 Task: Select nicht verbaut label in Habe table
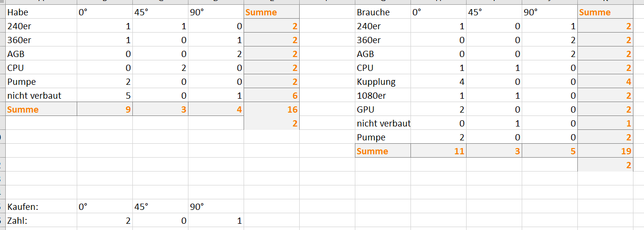point(41,95)
